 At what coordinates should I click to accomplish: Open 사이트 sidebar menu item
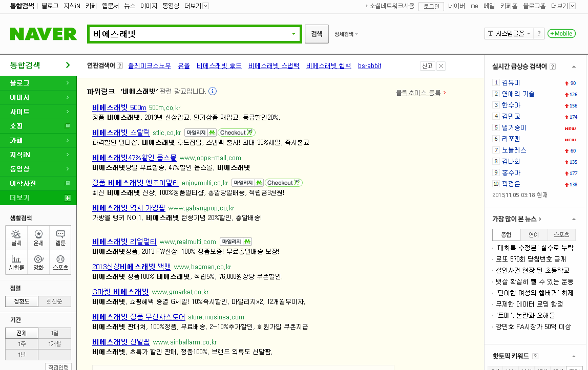click(38, 112)
